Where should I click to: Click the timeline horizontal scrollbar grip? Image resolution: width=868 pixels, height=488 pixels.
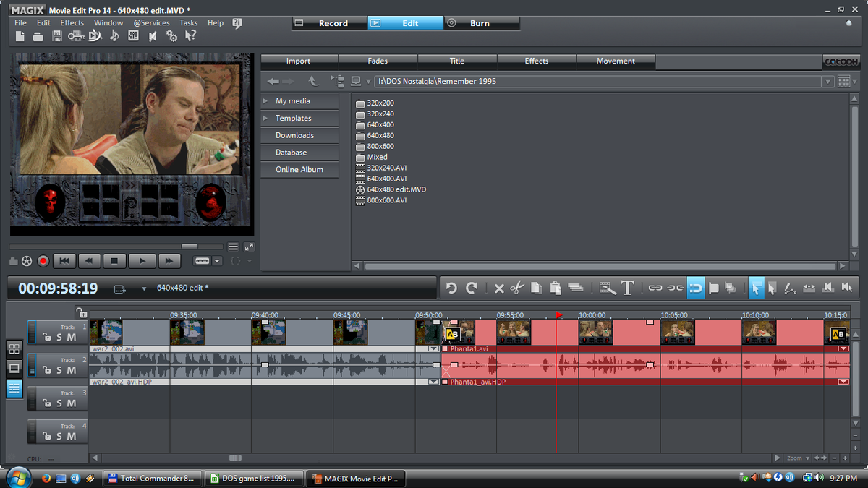(235, 458)
